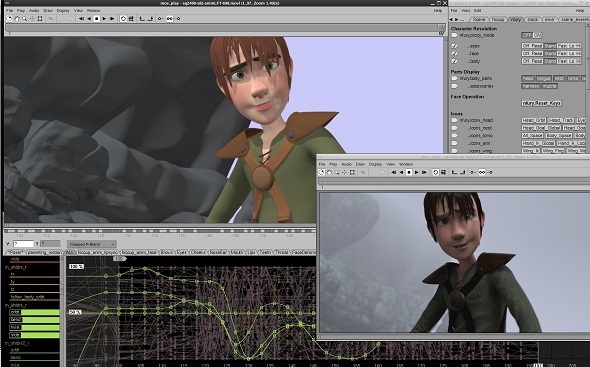Toggle the loop playback icon in top player

(x=123, y=18)
